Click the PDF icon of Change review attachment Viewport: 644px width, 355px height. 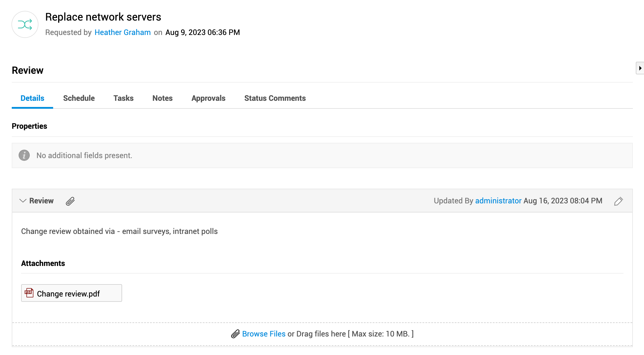click(29, 293)
